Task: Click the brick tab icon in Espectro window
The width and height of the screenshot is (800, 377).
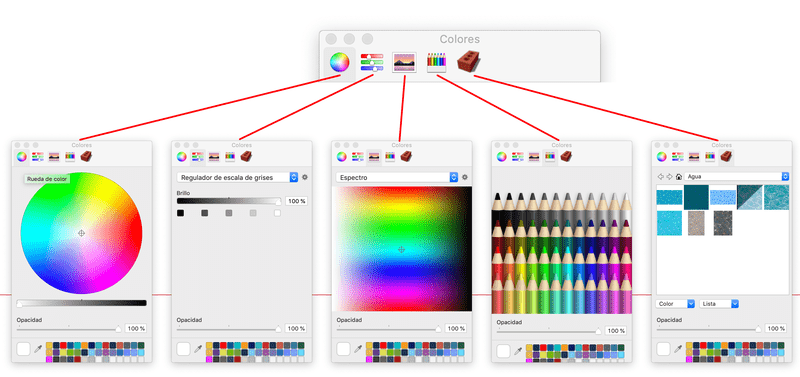Action: point(406,157)
